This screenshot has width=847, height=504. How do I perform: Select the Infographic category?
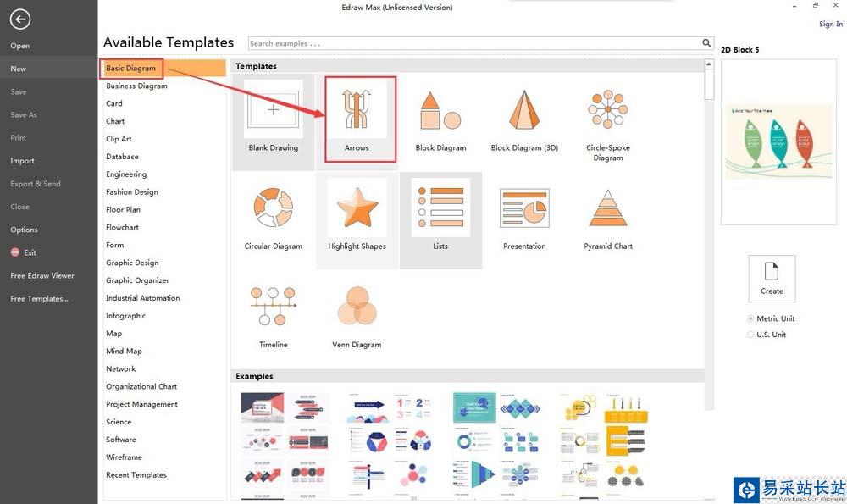click(x=126, y=315)
